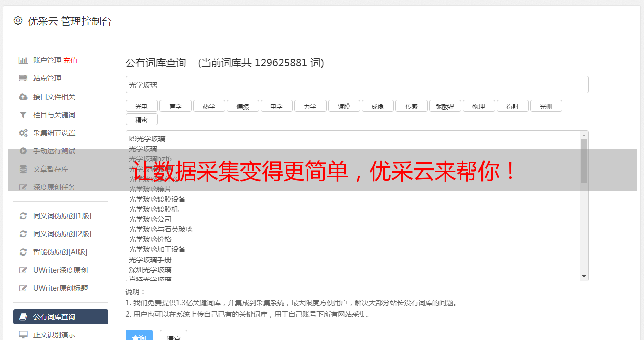This screenshot has height=340, width=644.
Task: Click the 精密 tag button
Action: 142,119
